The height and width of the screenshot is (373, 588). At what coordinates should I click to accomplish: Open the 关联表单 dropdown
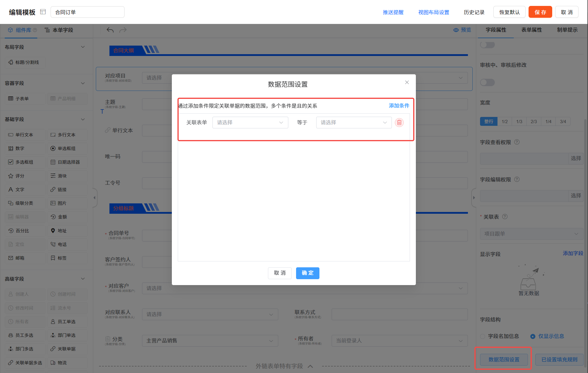click(250, 123)
